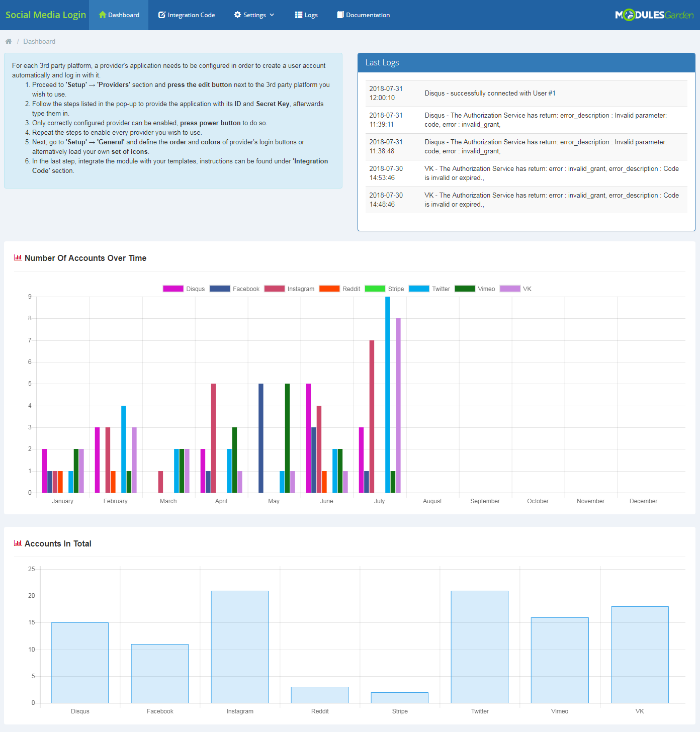Click the Instagram bar for July
700x732 pixels.
(x=372, y=416)
